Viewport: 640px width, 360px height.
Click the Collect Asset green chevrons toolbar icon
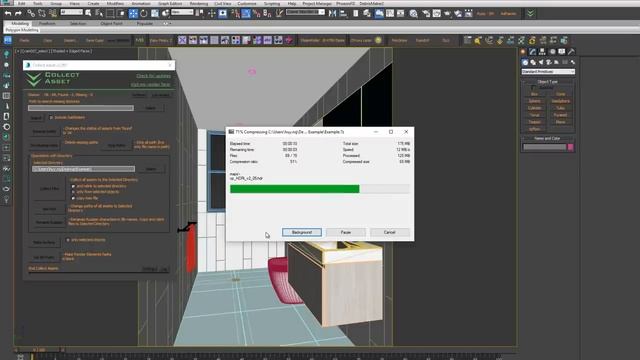530,13
